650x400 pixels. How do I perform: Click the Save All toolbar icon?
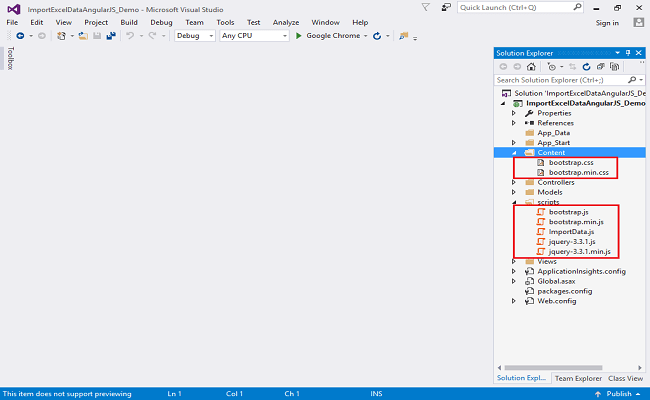[111, 36]
